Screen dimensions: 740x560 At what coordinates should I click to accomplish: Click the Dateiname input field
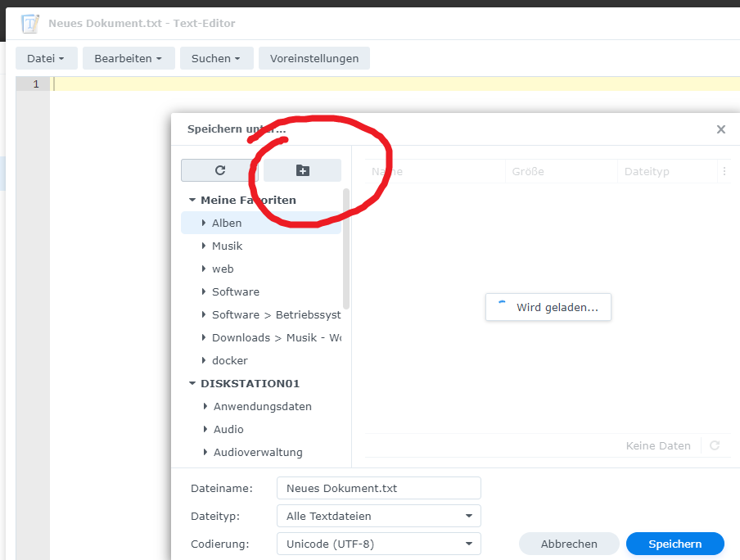(x=378, y=488)
